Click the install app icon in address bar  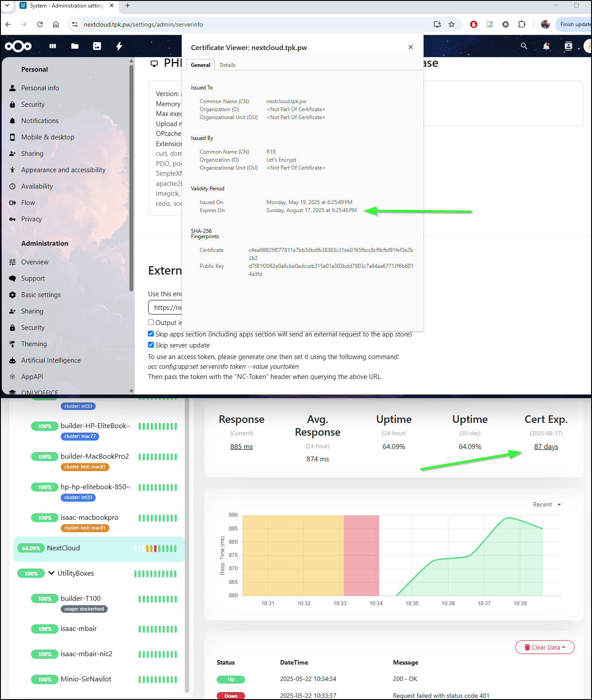tap(437, 24)
